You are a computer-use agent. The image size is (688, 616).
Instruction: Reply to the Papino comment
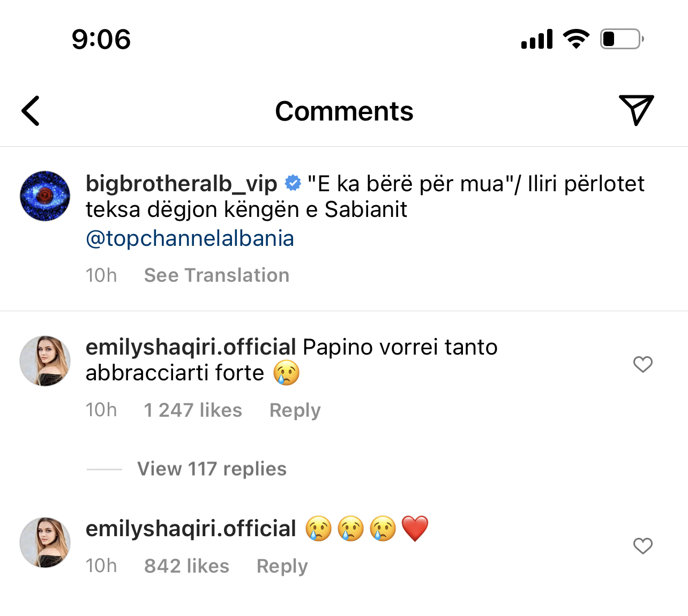pos(295,410)
